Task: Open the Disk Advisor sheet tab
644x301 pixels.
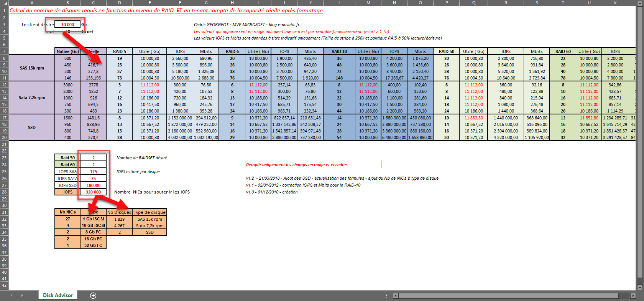Action: [58, 295]
